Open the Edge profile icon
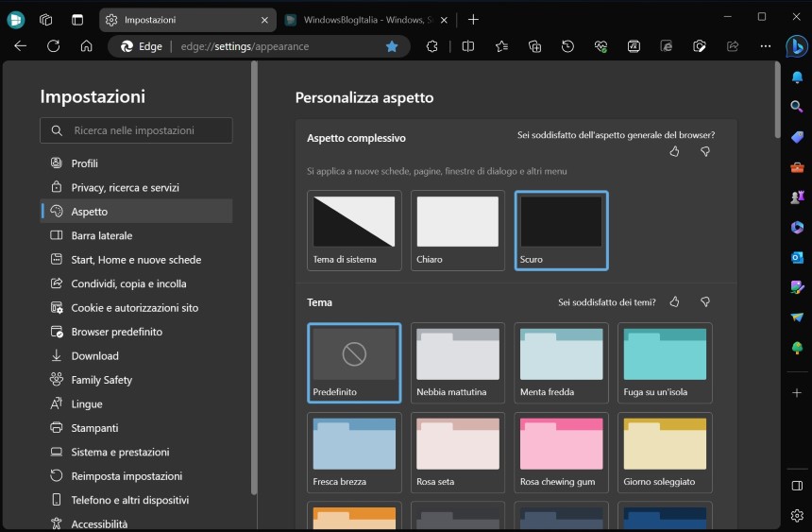 coord(15,20)
